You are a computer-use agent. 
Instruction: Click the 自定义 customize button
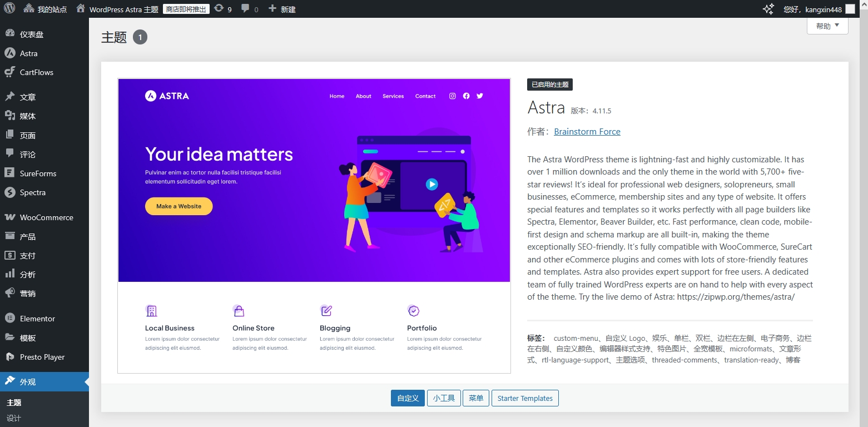click(x=408, y=398)
